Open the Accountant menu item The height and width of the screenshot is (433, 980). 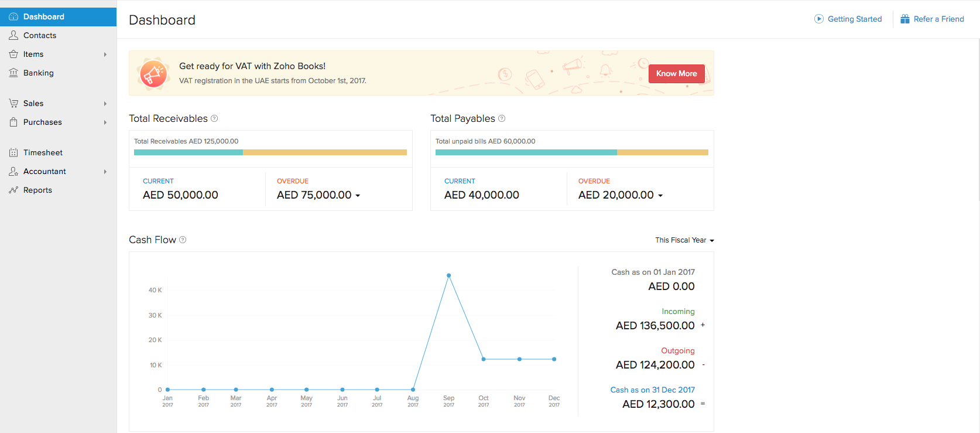pyautogui.click(x=44, y=172)
